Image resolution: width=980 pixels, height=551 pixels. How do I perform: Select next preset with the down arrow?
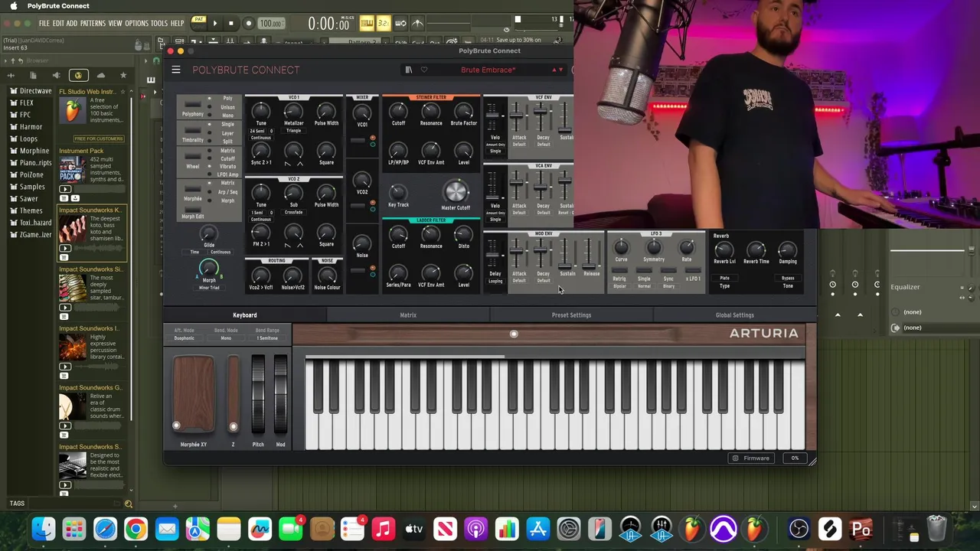561,70
